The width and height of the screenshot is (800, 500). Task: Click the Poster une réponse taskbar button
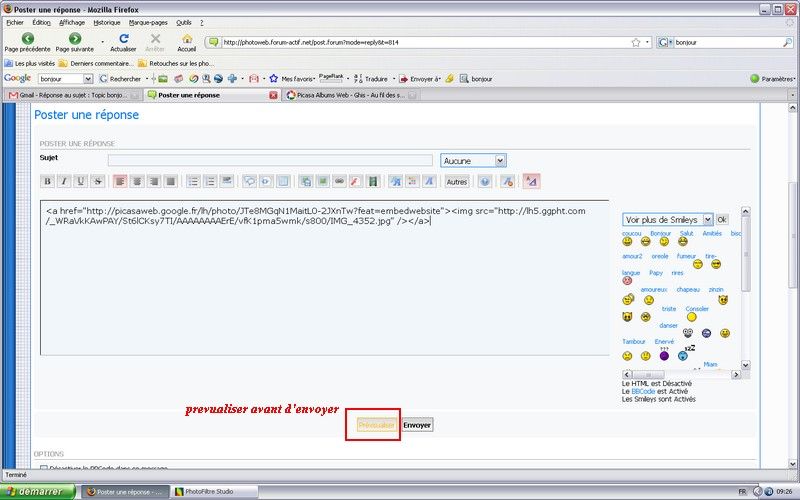tap(125, 492)
